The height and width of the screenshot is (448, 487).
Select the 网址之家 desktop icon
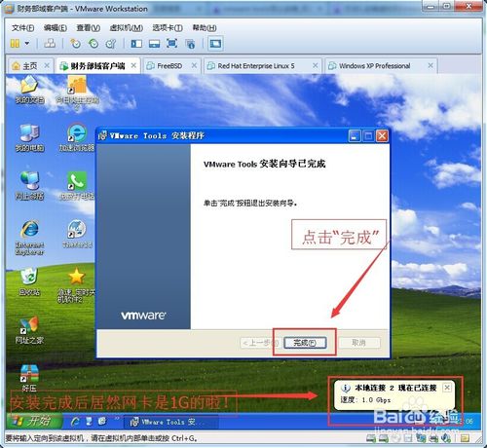[x=29, y=330]
